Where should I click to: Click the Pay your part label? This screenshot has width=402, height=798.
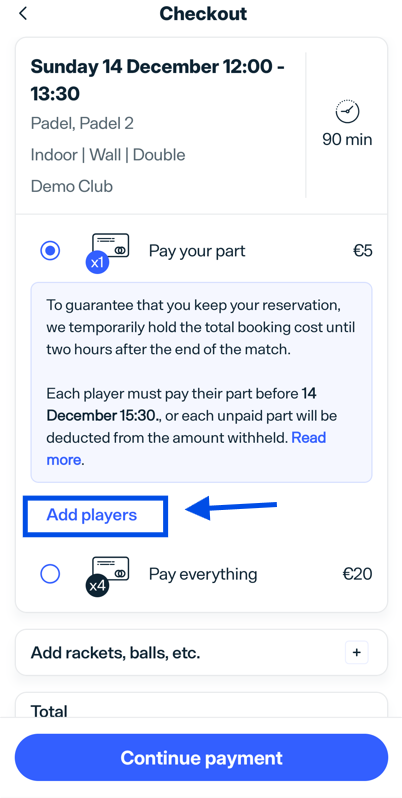click(197, 251)
